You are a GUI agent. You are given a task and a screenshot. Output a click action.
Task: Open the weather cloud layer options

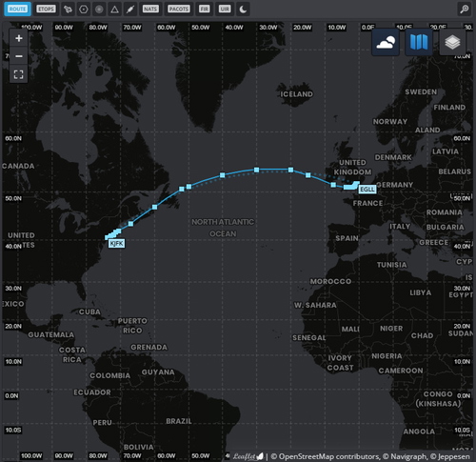point(386,42)
